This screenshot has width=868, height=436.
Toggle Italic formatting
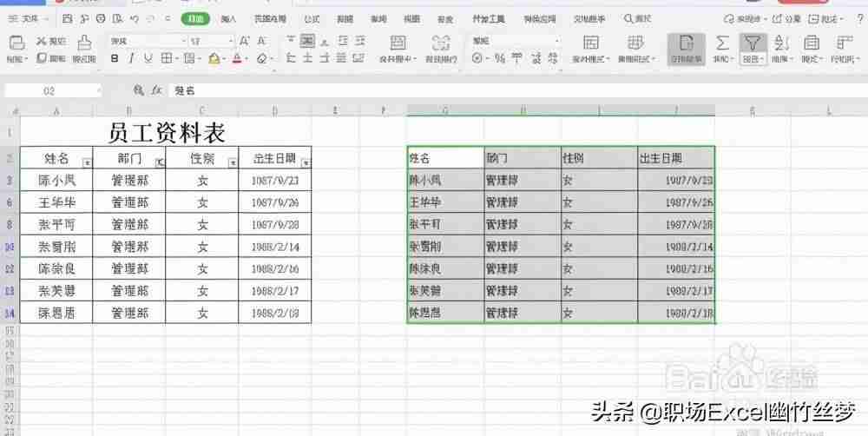point(131,58)
